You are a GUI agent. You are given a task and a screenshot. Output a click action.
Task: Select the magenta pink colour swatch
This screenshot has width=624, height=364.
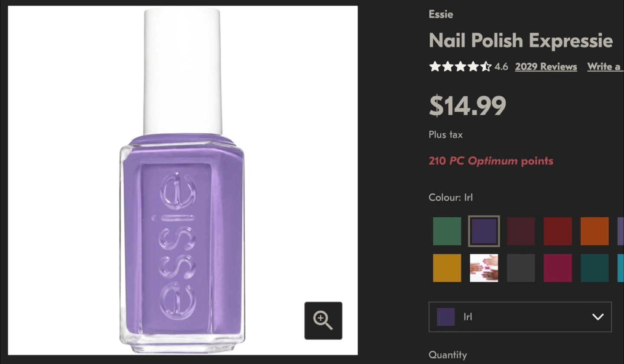pos(557,268)
